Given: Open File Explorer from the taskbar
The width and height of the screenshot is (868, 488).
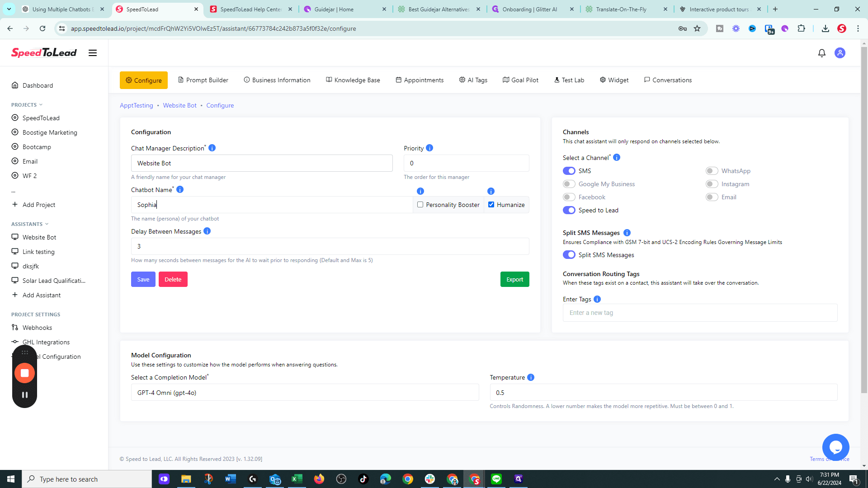Looking at the screenshot, I should (186, 479).
